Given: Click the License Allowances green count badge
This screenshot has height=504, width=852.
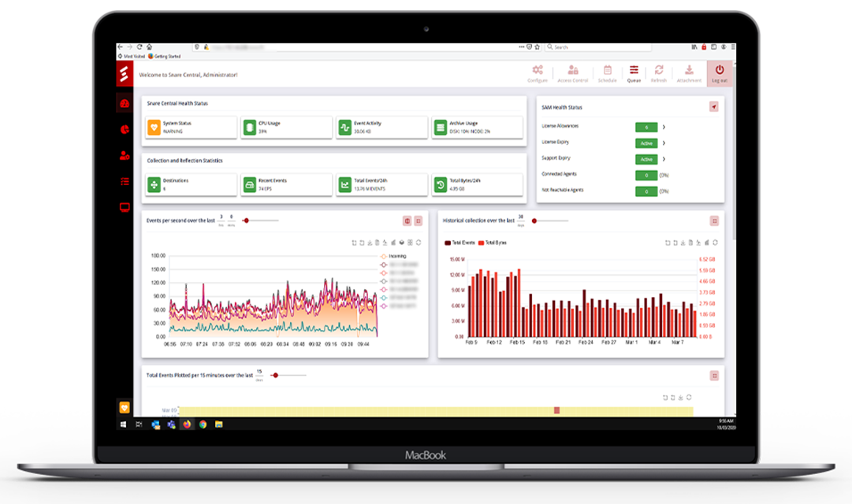Looking at the screenshot, I should pos(646,127).
